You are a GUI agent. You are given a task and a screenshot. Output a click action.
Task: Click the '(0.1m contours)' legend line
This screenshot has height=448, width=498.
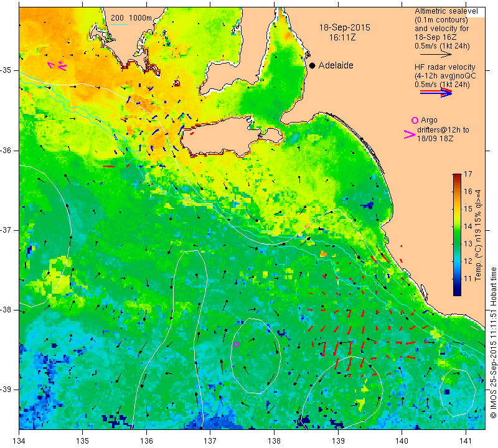pyautogui.click(x=441, y=20)
